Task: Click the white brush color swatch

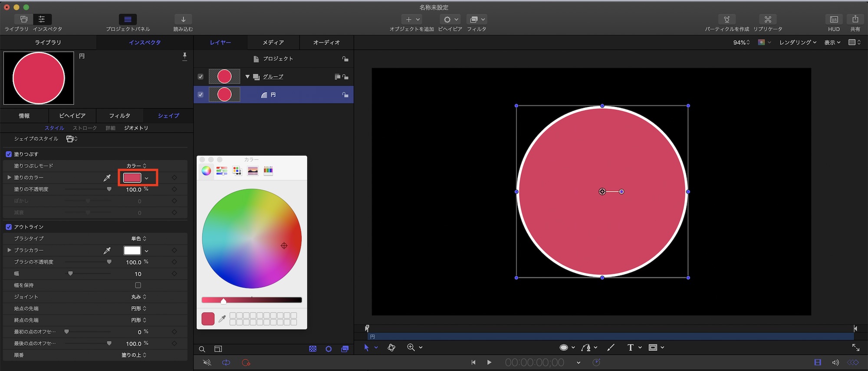Action: 132,251
